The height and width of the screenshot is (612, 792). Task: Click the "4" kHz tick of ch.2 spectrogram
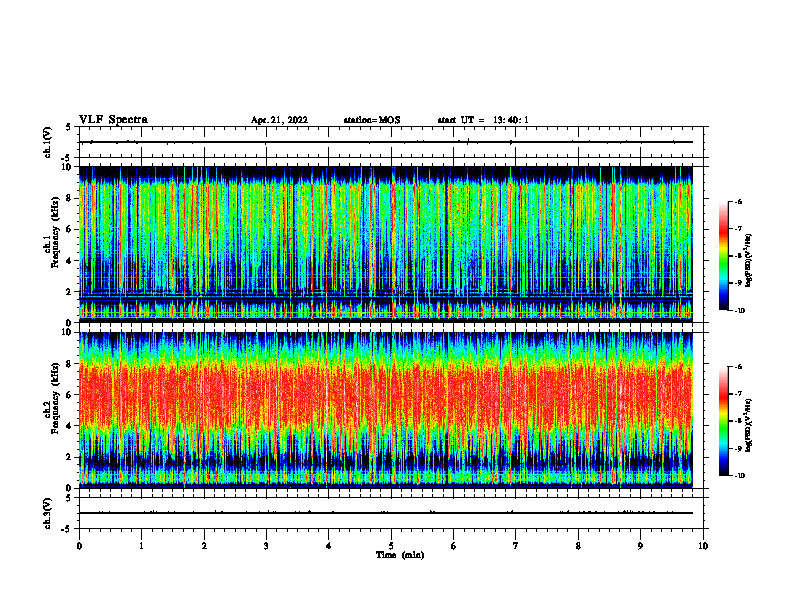point(69,426)
